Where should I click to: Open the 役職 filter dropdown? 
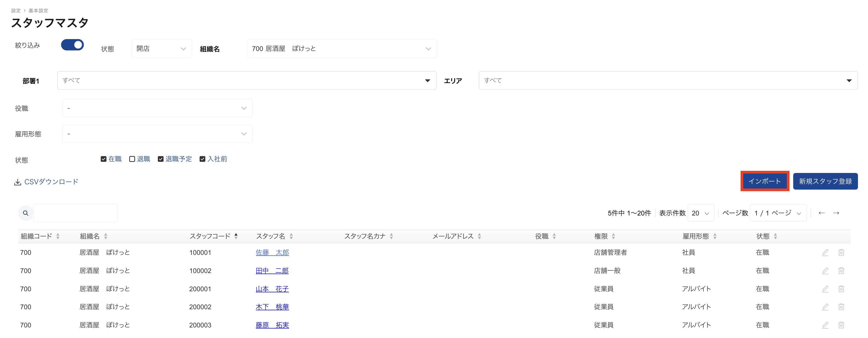tap(157, 108)
